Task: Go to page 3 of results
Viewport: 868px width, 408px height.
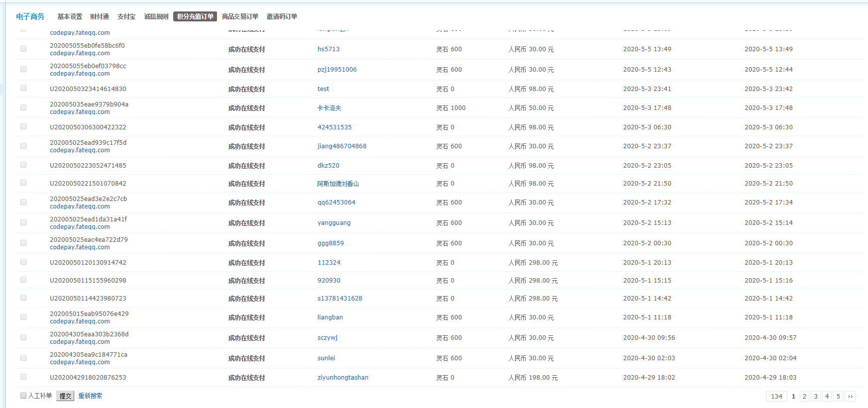Action: pyautogui.click(x=816, y=397)
